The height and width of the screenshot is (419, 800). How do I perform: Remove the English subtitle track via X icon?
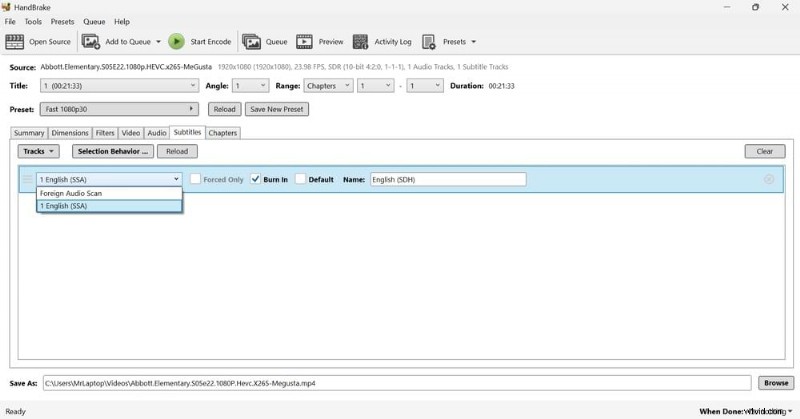pos(769,179)
